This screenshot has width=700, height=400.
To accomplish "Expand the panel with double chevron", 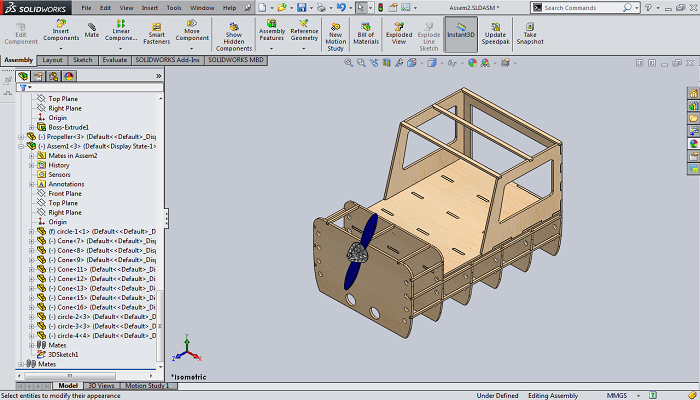I will pyautogui.click(x=158, y=76).
